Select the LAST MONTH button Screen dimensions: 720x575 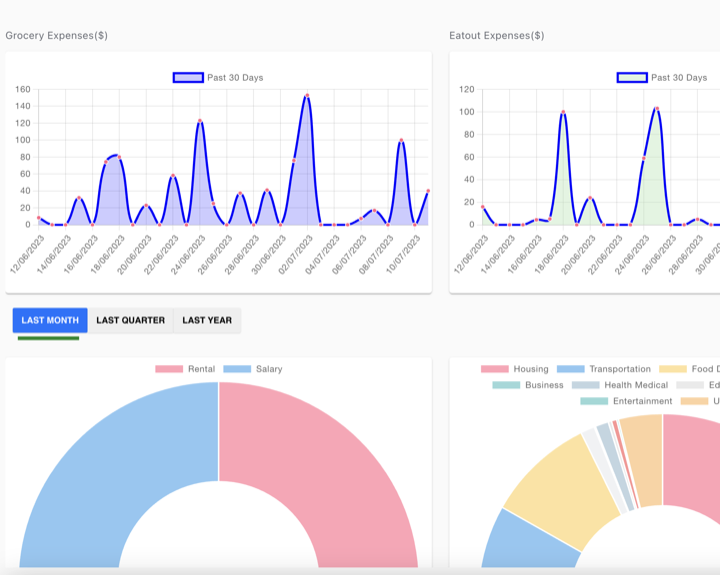point(50,320)
